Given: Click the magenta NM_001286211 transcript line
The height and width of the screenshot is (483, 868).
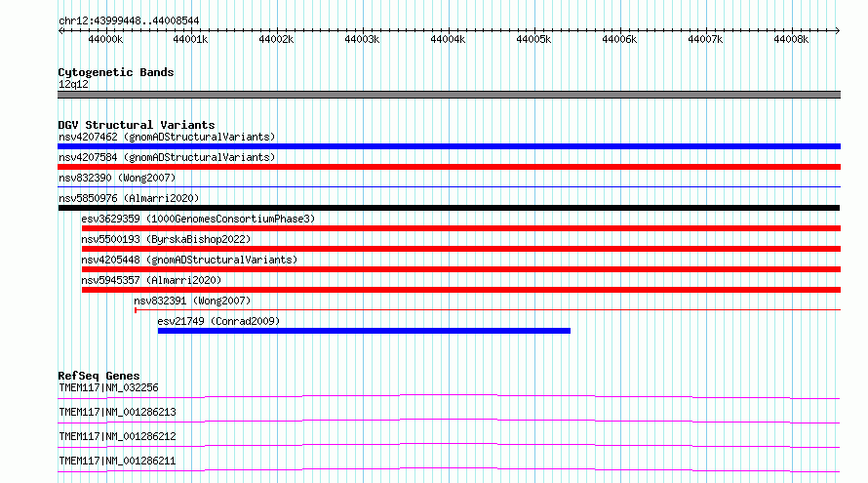Looking at the screenshot, I should pyautogui.click(x=449, y=469).
